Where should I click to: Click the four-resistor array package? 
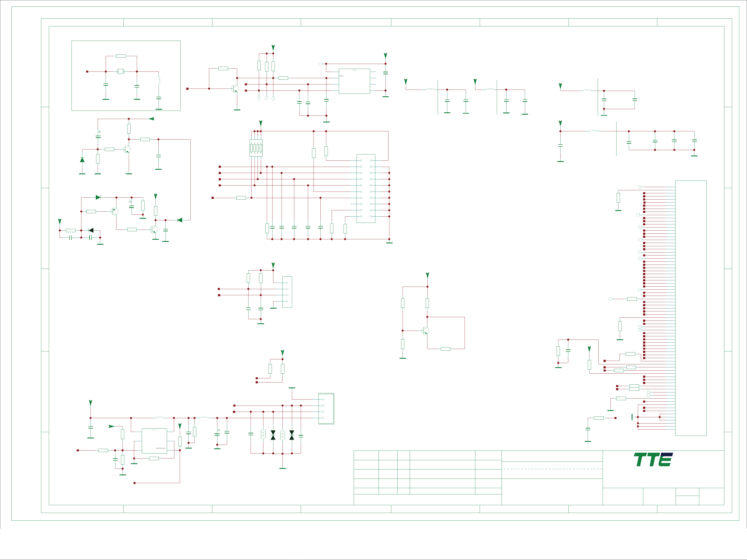click(256, 148)
